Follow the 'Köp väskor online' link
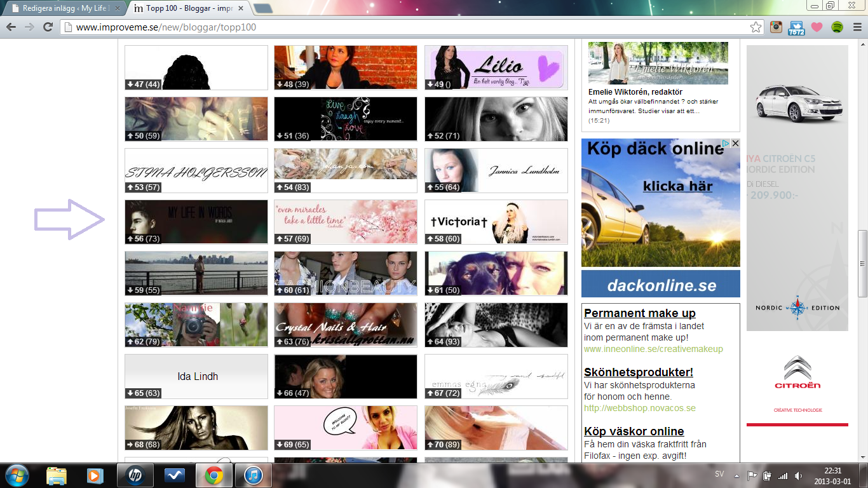This screenshot has width=868, height=488. (x=634, y=431)
